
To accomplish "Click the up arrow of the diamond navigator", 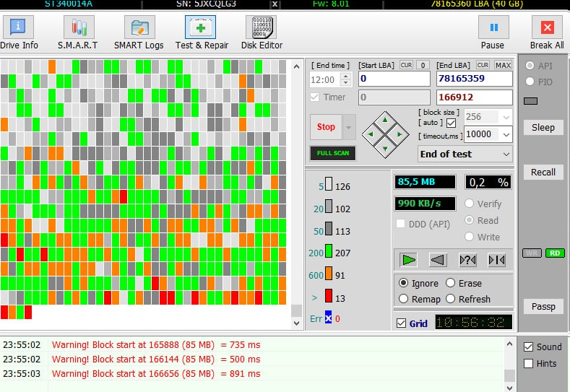I will click(385, 120).
